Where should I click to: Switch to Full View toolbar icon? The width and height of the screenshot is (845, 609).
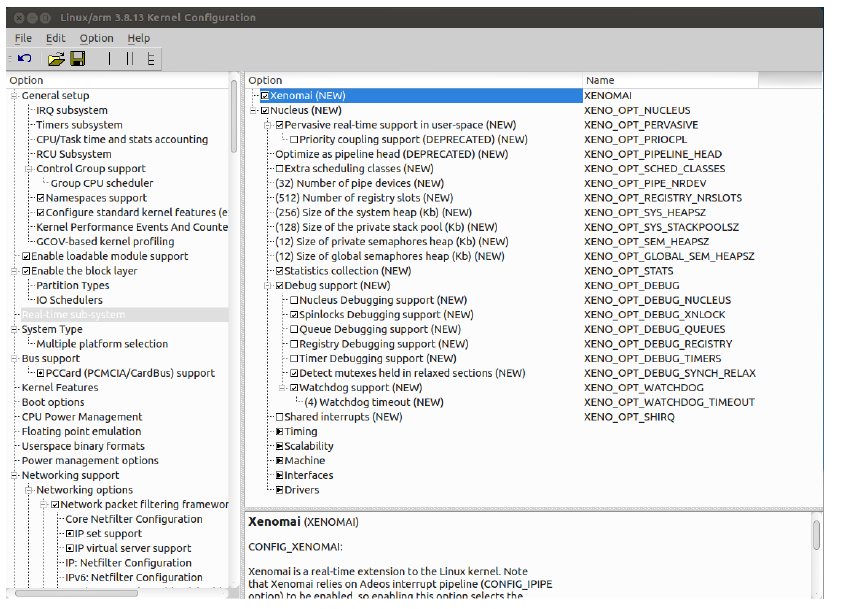(x=151, y=59)
